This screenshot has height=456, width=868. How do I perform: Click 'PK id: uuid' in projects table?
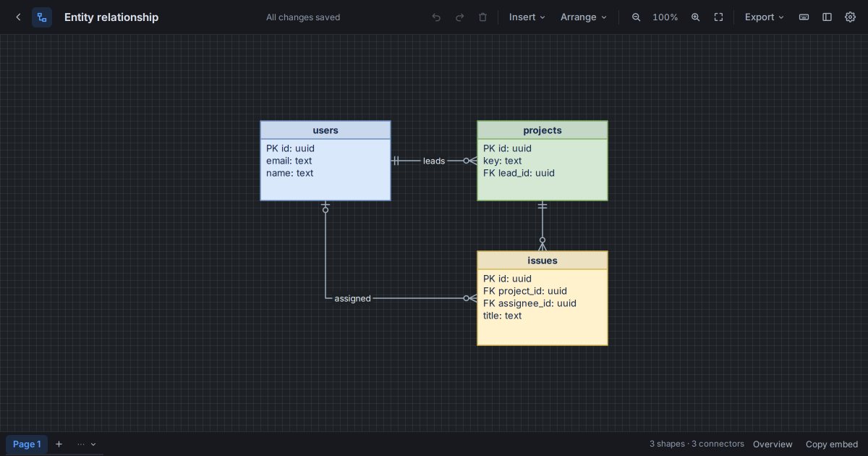click(x=507, y=148)
